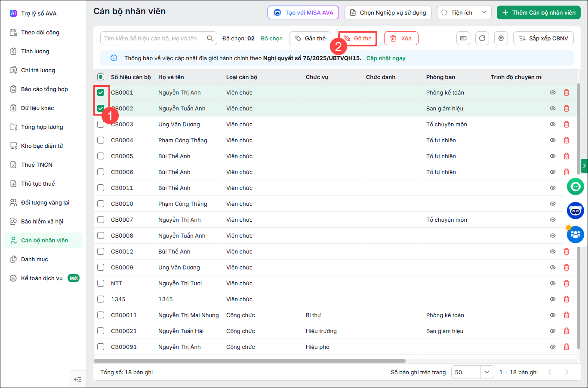The width and height of the screenshot is (588, 388).
Task: Click the name Nguyễn Thị Mai Nhung
Action: click(188, 315)
